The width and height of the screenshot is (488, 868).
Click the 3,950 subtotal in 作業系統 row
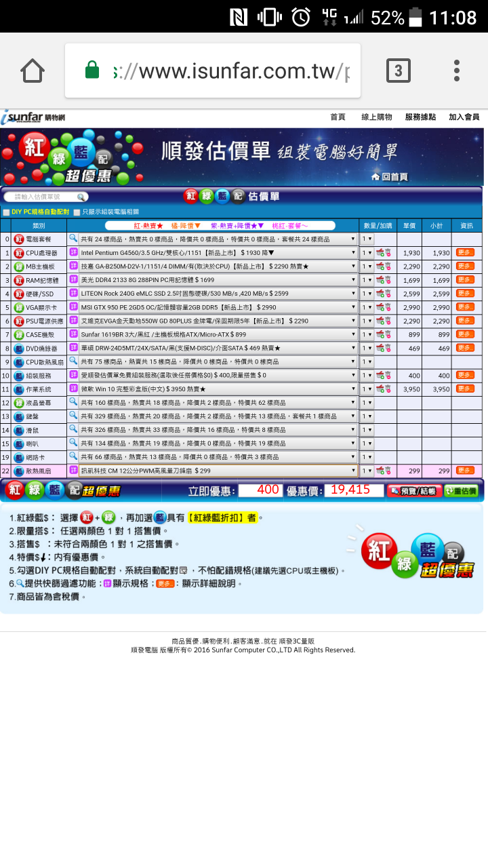(441, 389)
